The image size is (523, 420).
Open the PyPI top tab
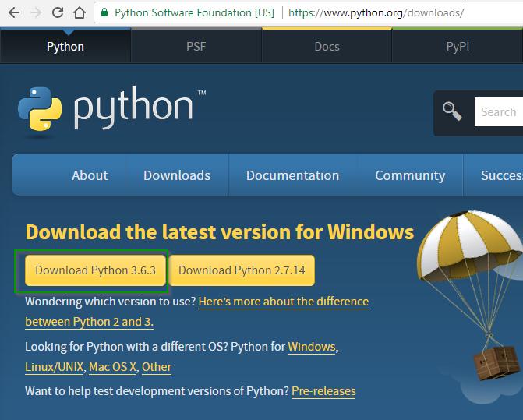[x=458, y=46]
